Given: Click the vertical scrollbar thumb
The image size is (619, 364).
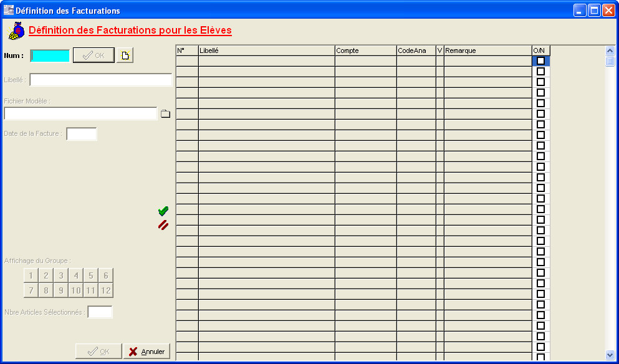Looking at the screenshot, I should (x=610, y=61).
